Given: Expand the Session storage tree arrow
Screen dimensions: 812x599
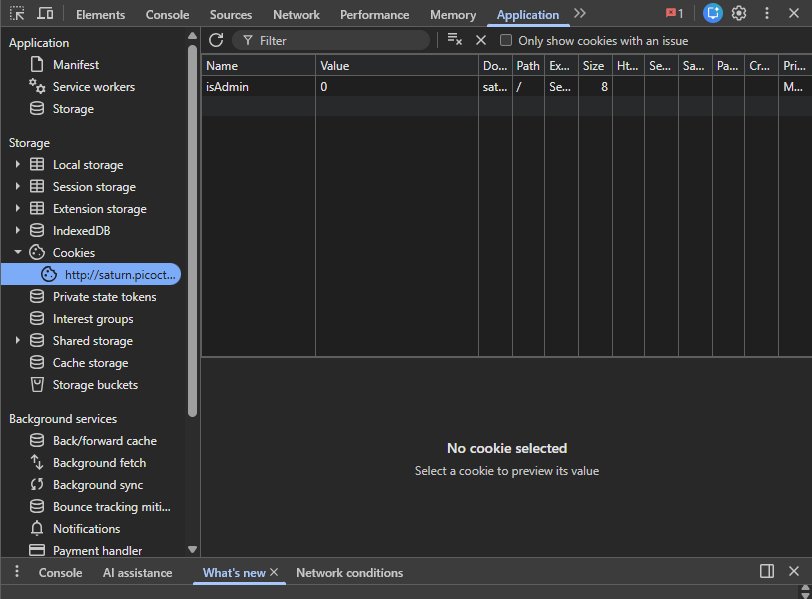Looking at the screenshot, I should coord(18,186).
